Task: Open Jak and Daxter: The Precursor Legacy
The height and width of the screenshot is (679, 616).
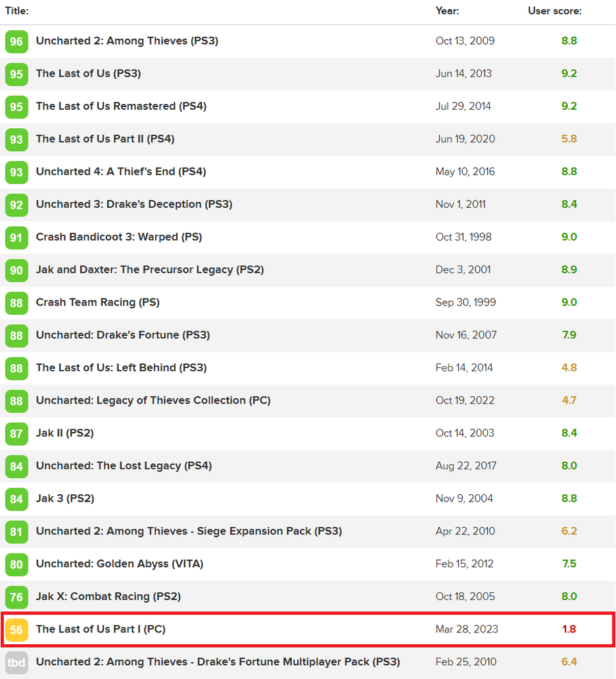Action: coord(150,269)
